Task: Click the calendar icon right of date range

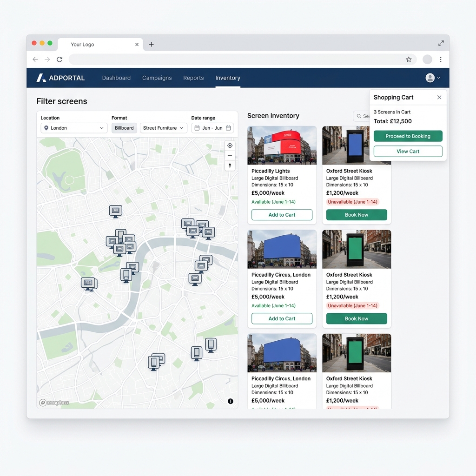Action: [x=228, y=128]
